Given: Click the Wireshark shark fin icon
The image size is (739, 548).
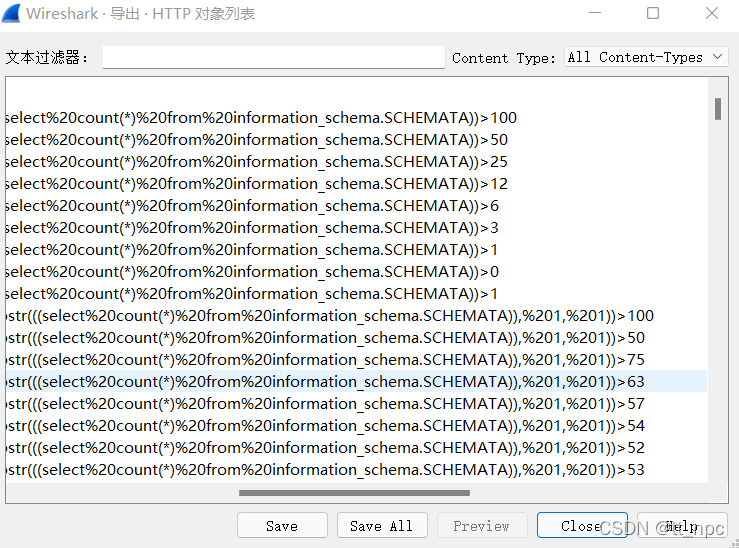Looking at the screenshot, I should [x=11, y=13].
